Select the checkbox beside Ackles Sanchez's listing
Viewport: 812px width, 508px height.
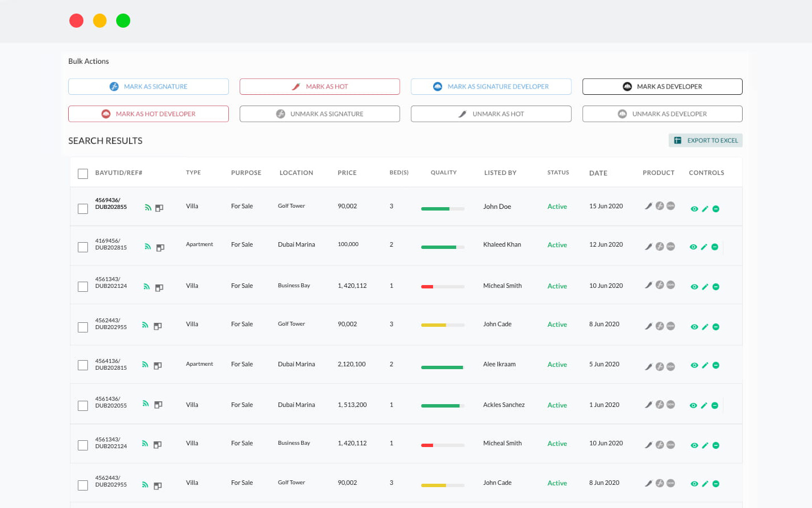(83, 405)
